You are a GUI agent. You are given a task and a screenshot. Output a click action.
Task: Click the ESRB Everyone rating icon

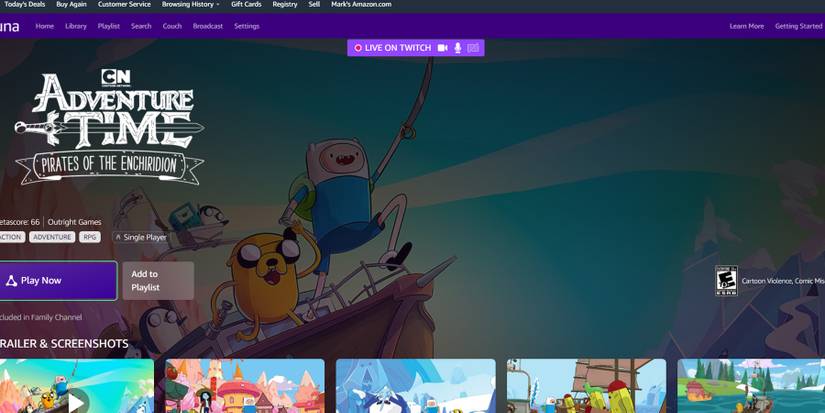726,281
